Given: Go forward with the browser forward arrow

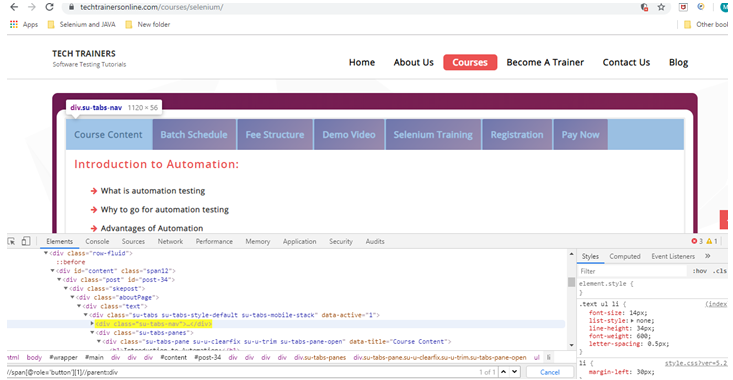Looking at the screenshot, I should point(31,7).
